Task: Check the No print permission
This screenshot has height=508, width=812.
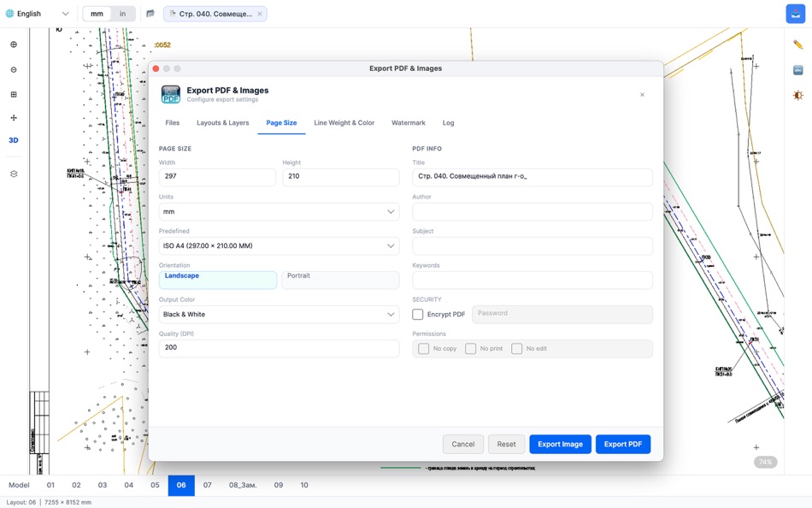Action: 470,348
